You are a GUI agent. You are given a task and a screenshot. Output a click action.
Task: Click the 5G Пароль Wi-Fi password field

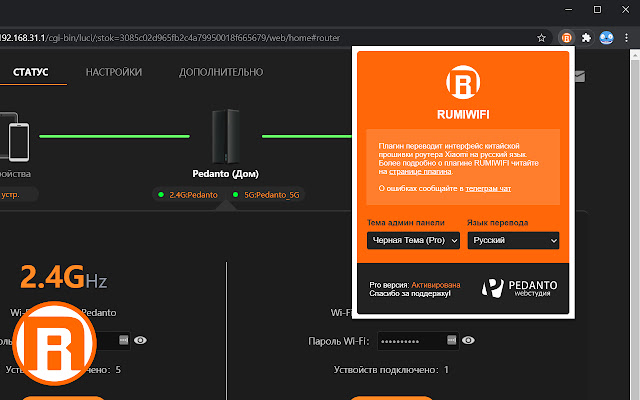pyautogui.click(x=400, y=341)
